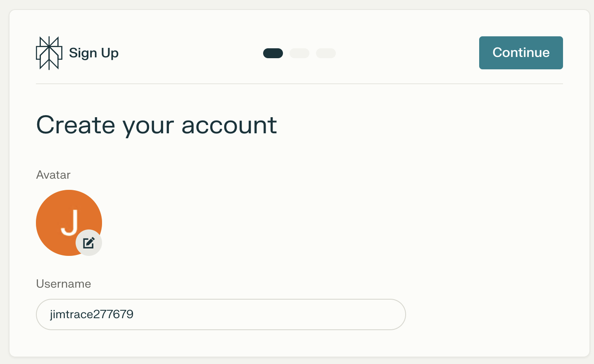
Task: Jump to the second step indicator pill
Action: point(299,53)
